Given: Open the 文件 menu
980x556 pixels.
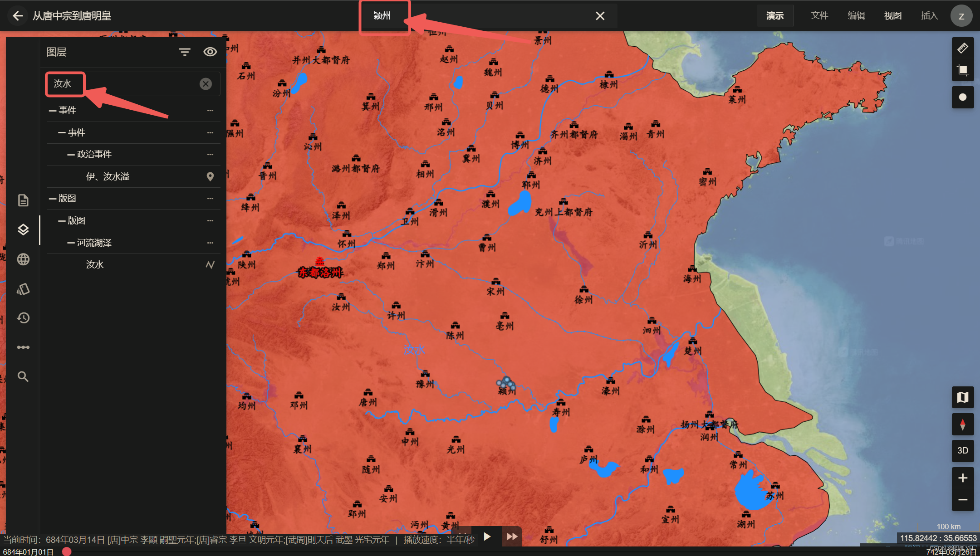Looking at the screenshot, I should [x=819, y=15].
